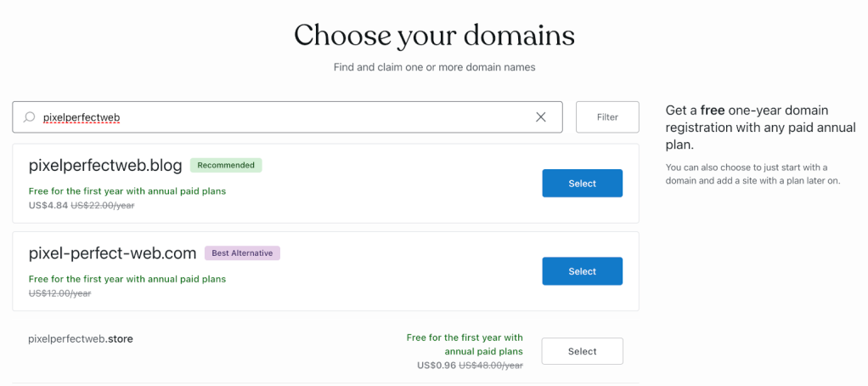Clear the domain search with X icon
The height and width of the screenshot is (386, 868).
541,117
